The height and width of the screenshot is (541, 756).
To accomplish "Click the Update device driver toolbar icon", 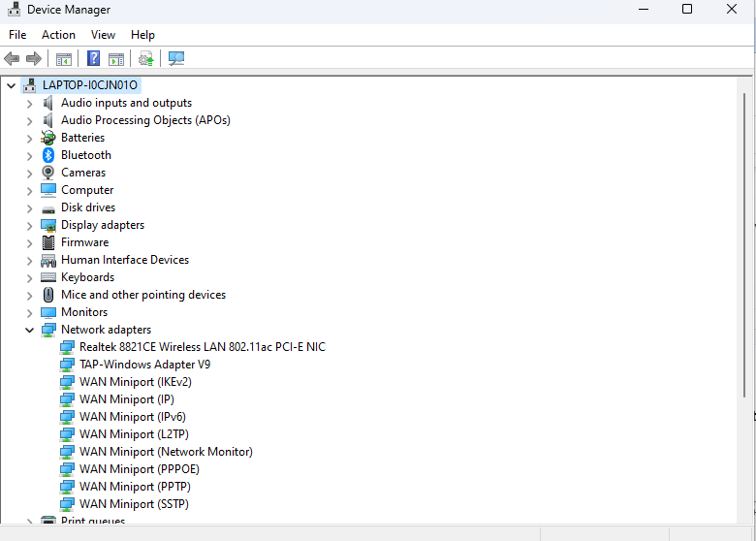I will [146, 59].
